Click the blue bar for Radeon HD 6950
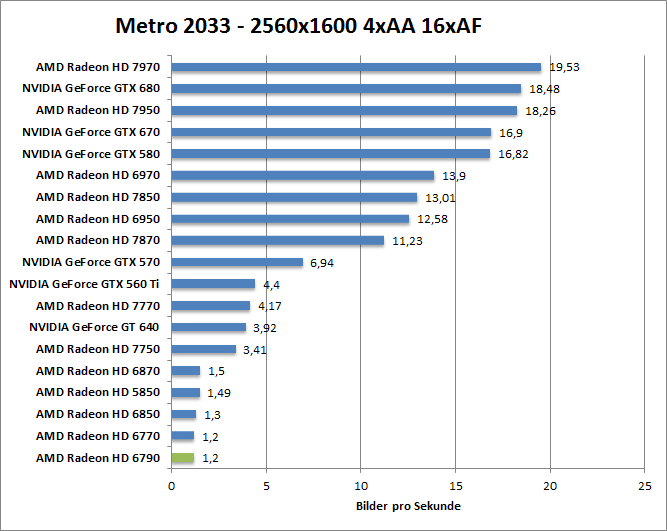 [290, 219]
